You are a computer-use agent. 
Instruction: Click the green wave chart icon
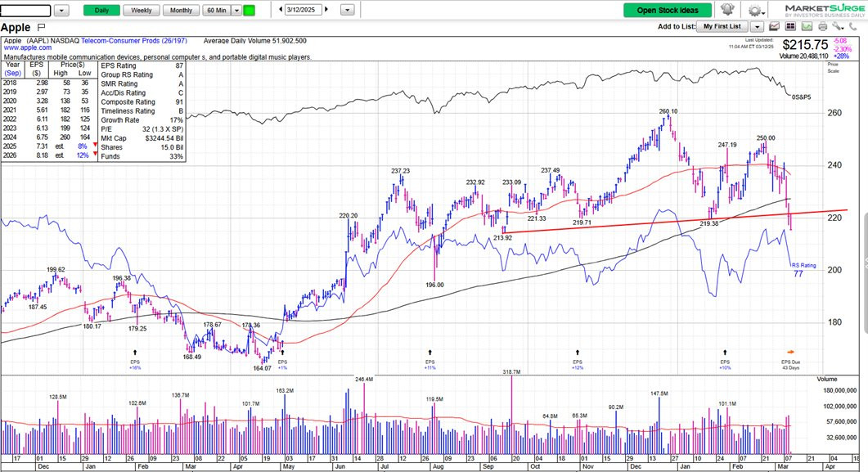pyautogui.click(x=807, y=26)
